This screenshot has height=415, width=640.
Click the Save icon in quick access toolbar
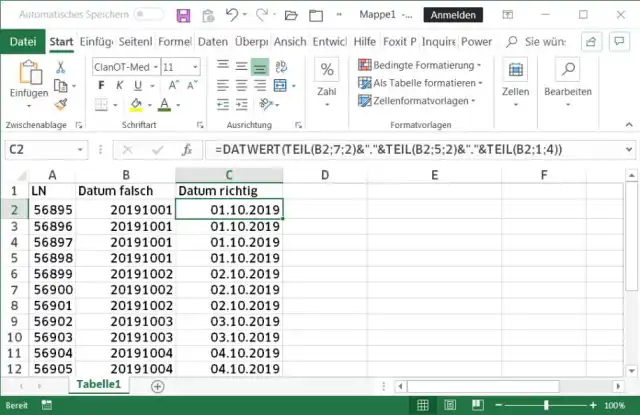[x=183, y=15]
